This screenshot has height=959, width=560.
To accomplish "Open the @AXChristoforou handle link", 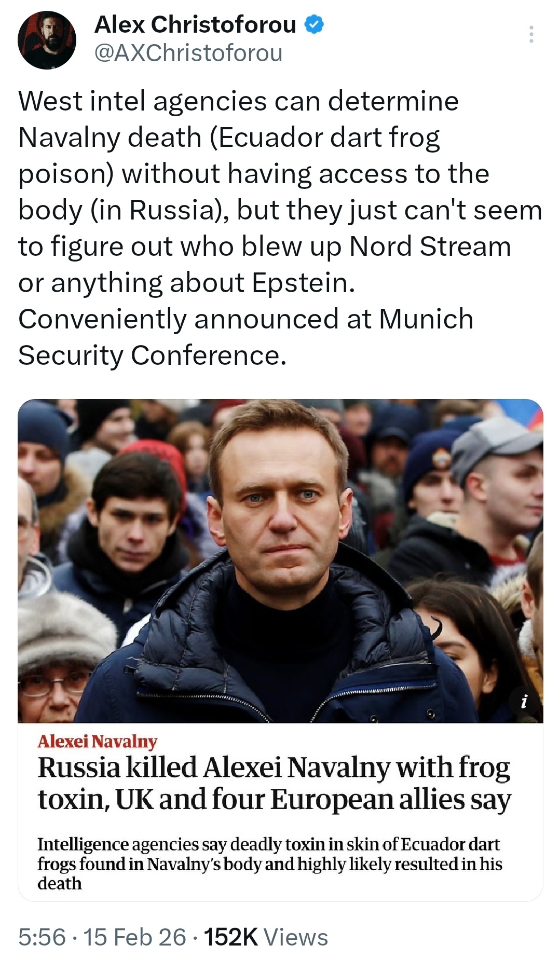I will tap(188, 53).
